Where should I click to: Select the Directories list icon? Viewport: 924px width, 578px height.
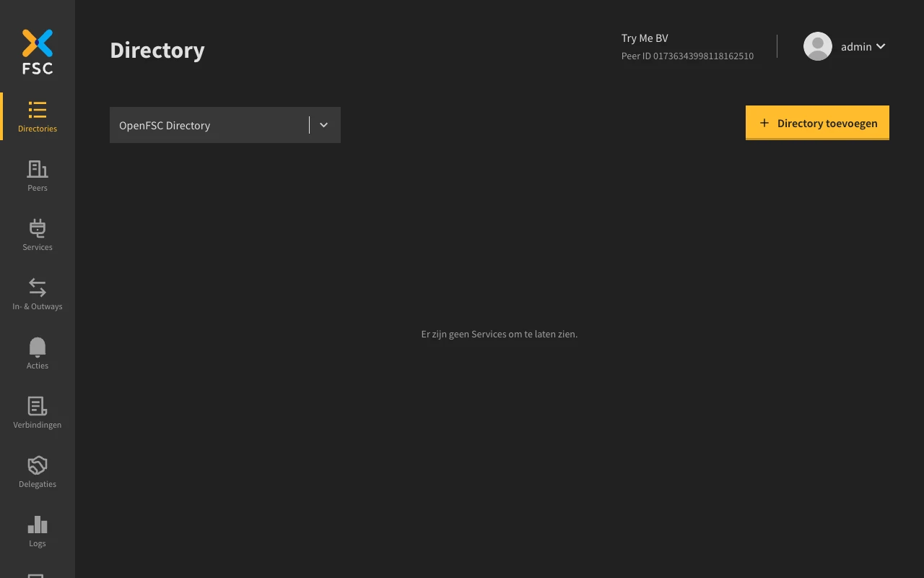[37, 111]
